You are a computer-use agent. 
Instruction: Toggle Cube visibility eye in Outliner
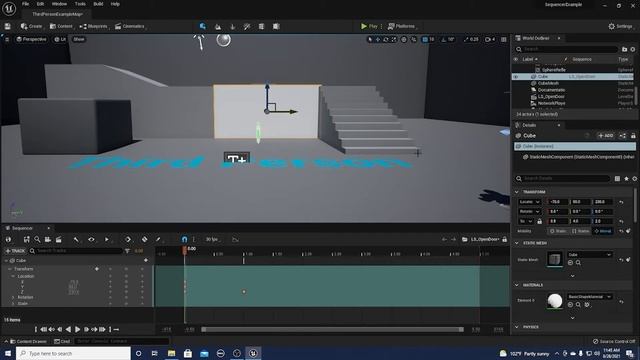point(516,76)
